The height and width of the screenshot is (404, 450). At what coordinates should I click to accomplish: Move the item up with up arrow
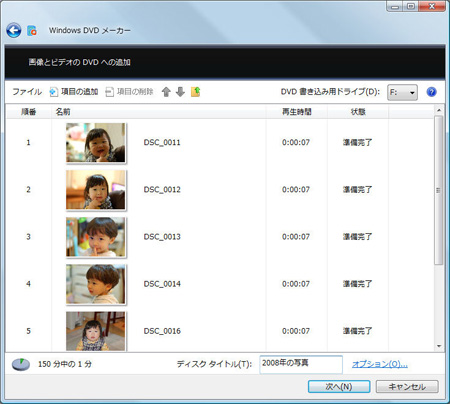[x=166, y=92]
